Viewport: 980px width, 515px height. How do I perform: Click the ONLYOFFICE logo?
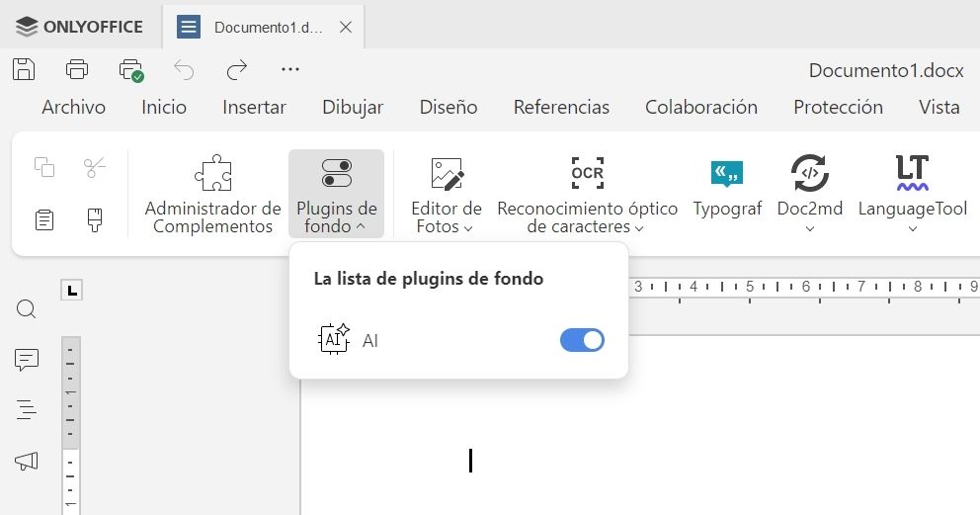(x=79, y=27)
